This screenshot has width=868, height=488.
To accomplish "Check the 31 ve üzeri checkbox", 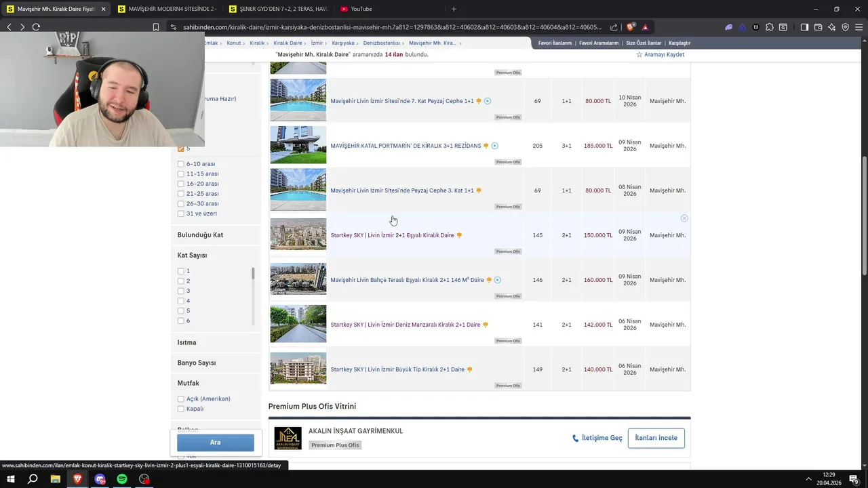I will 181,213.
